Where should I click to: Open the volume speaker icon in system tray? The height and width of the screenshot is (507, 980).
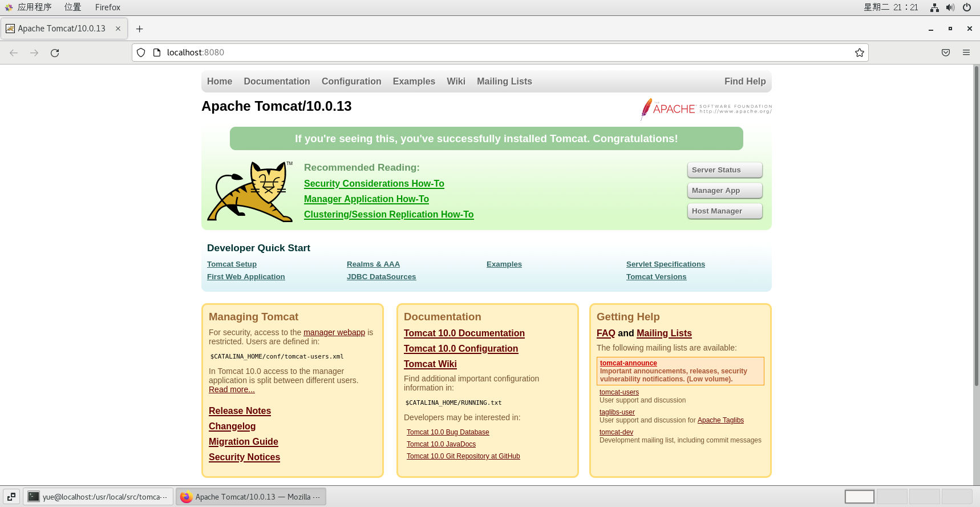pyautogui.click(x=950, y=7)
